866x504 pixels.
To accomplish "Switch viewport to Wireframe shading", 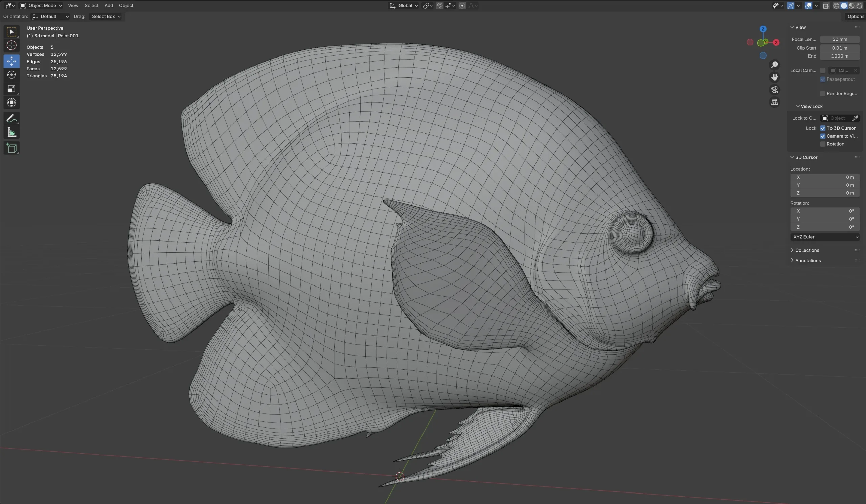I will click(836, 5).
